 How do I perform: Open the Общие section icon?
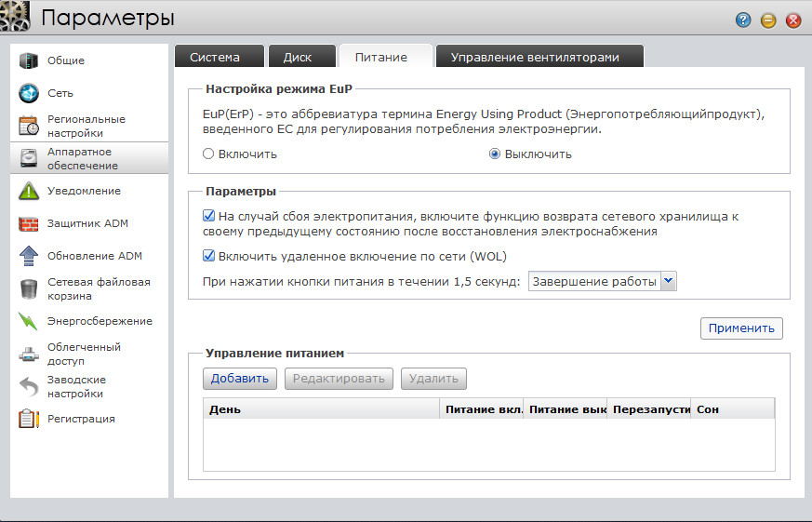click(x=28, y=61)
